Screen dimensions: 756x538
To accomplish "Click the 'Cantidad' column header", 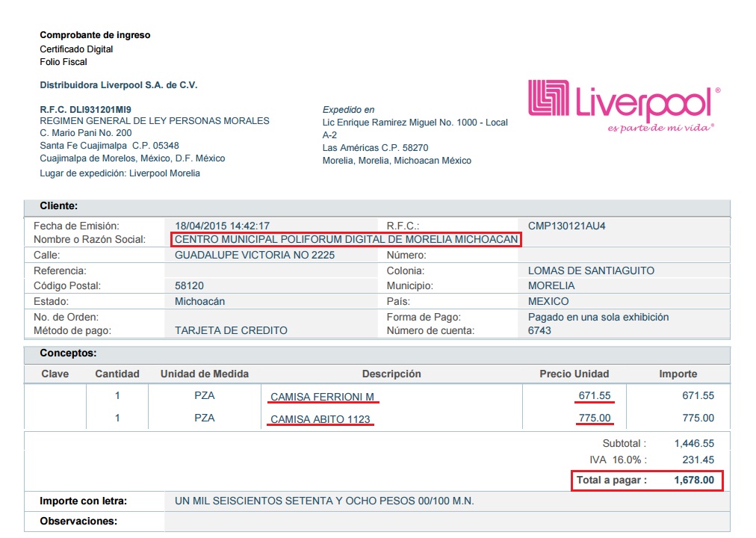I will [x=117, y=374].
